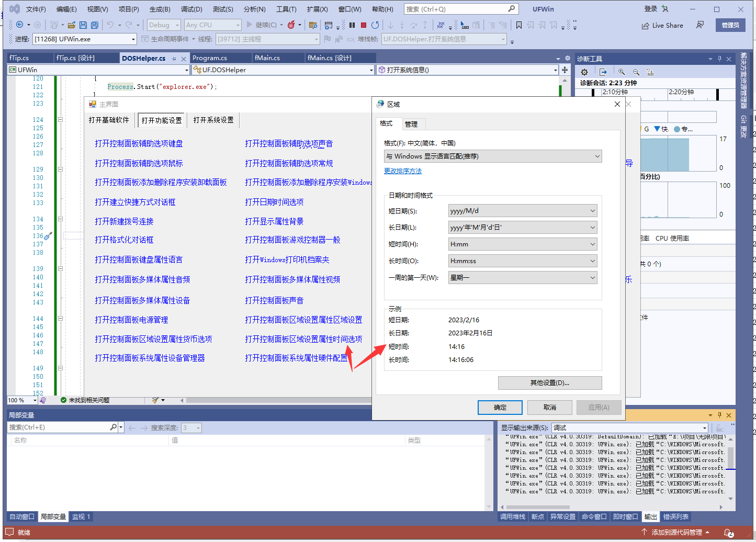756x542 pixels.
Task: Click 取消 in Region dialog
Action: (x=550, y=408)
